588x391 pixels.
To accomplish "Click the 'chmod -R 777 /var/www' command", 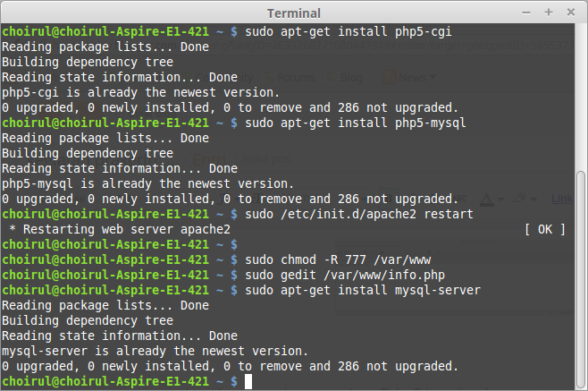I will 340,259.
